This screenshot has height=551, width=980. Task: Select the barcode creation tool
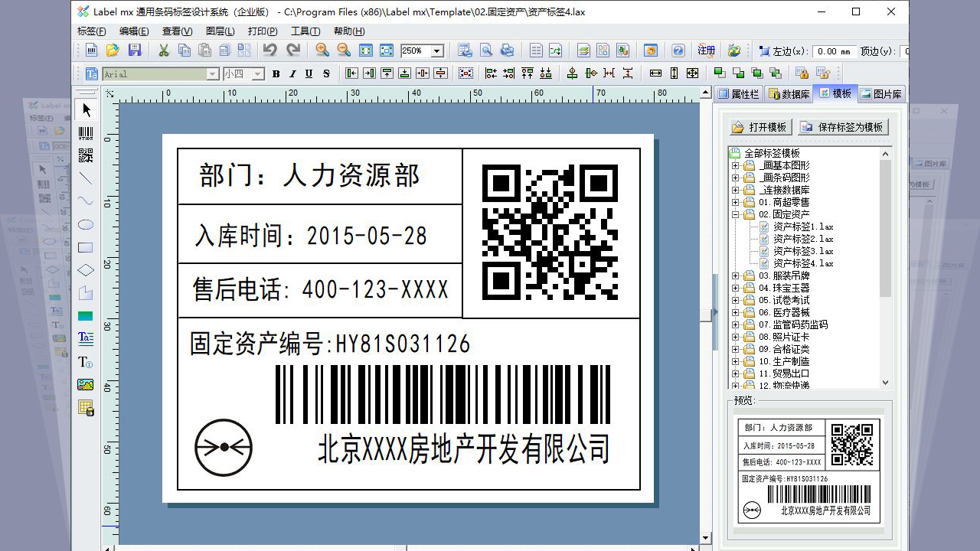86,132
